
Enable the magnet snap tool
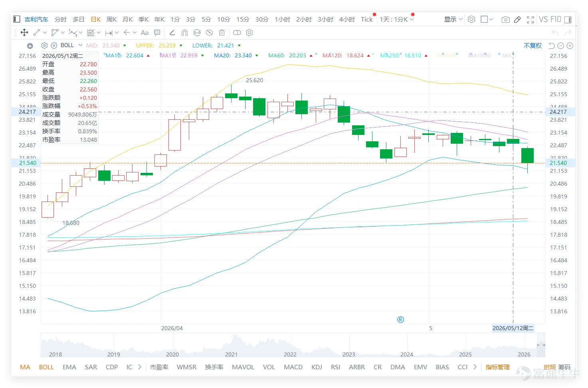[184, 33]
